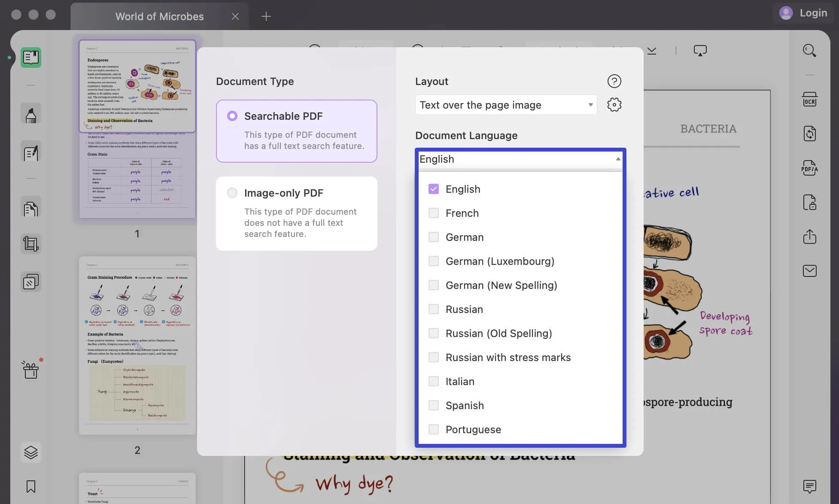Open the comments panel icon
This screenshot has width=839, height=504.
(x=810, y=487)
